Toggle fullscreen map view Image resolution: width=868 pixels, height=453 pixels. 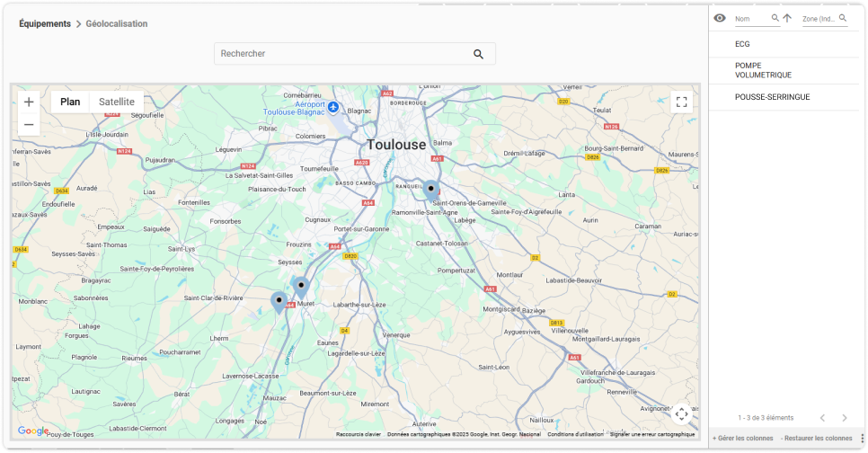tap(681, 102)
